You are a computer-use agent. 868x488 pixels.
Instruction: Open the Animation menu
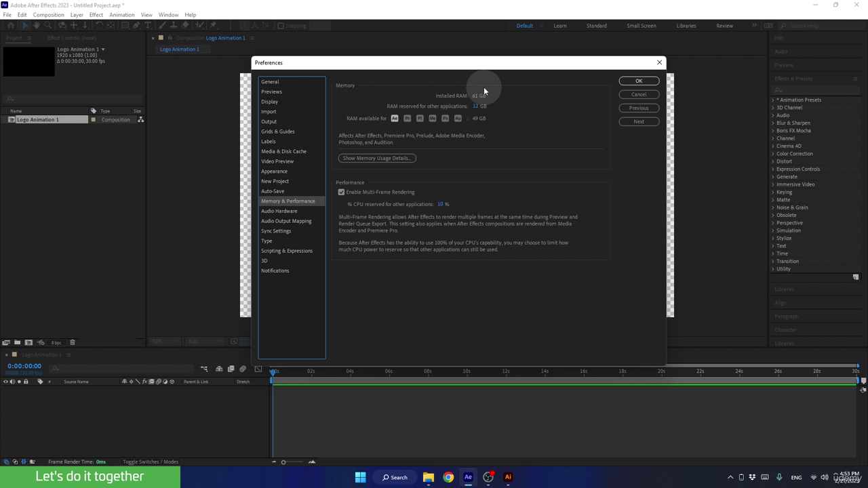(x=122, y=15)
